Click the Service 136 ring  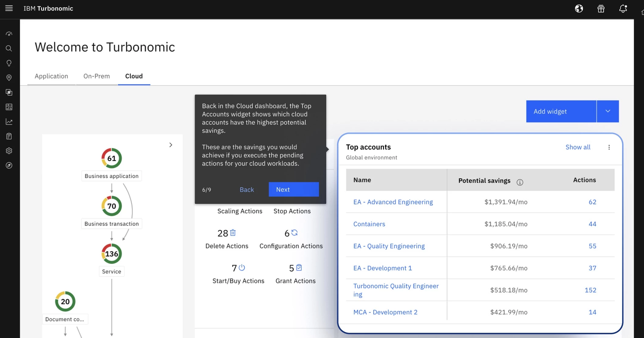[x=111, y=254]
